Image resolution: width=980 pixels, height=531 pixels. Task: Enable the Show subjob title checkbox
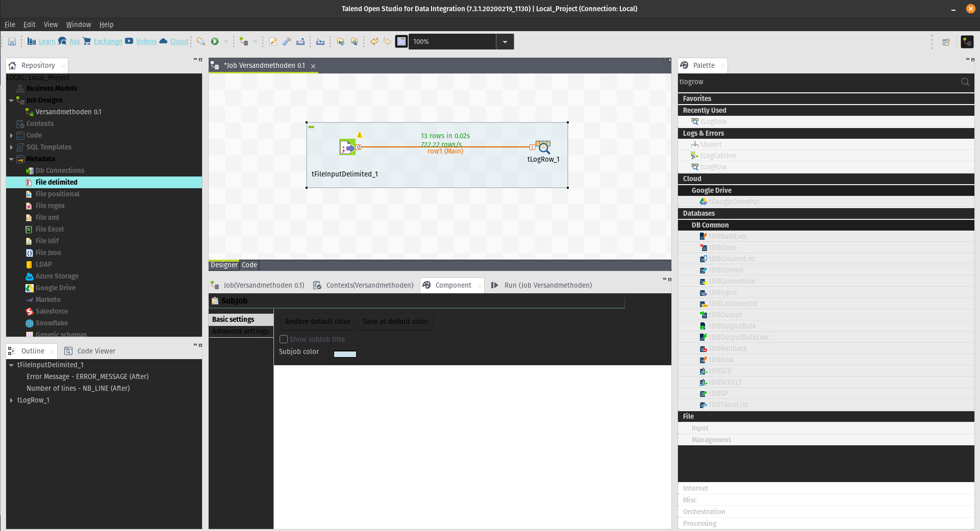point(284,339)
